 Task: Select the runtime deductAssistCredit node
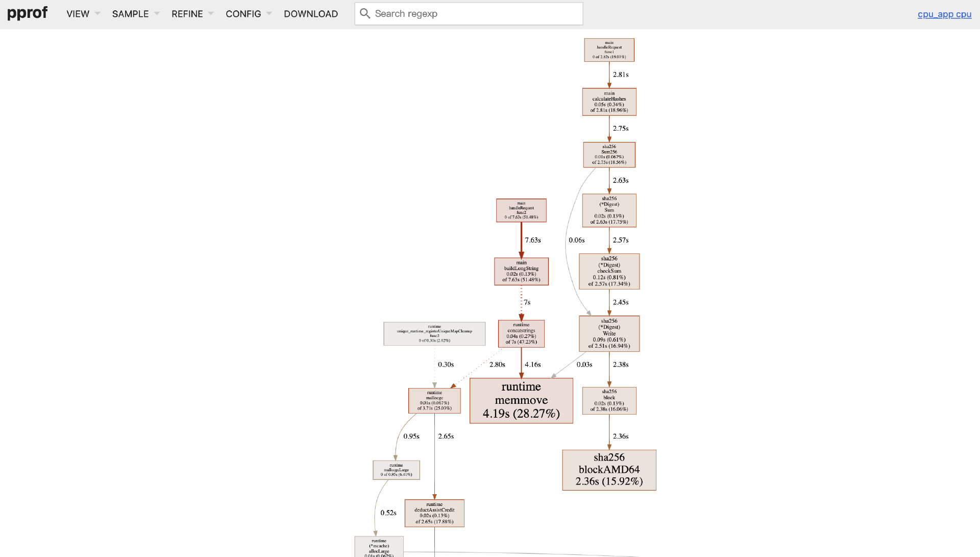pyautogui.click(x=434, y=513)
